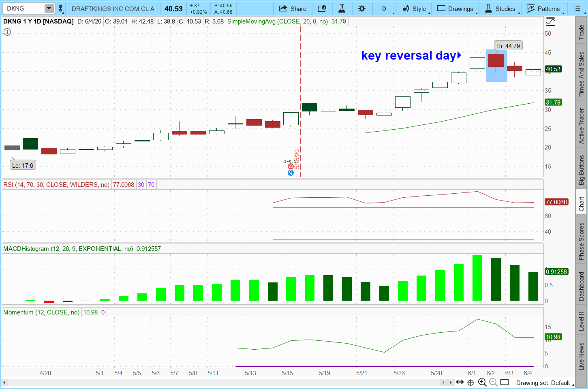Click the RSI oversold value 30
Image resolution: width=588 pixels, height=389 pixels.
coord(141,185)
